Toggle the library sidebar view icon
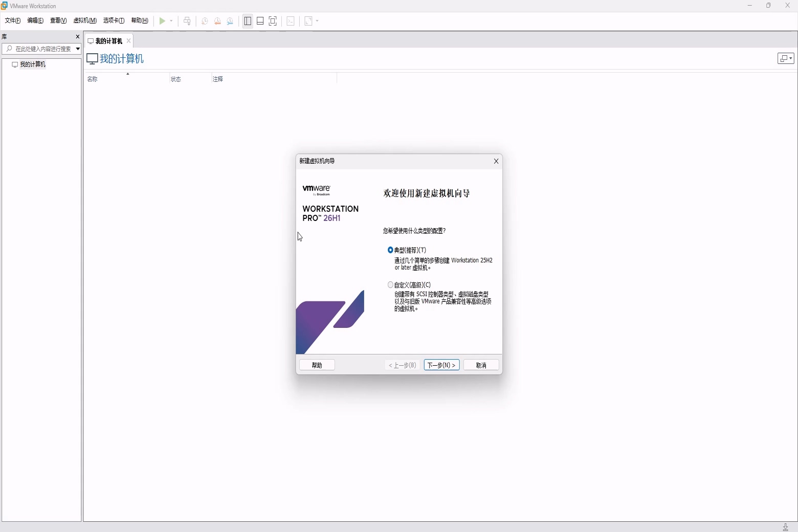 [248, 21]
